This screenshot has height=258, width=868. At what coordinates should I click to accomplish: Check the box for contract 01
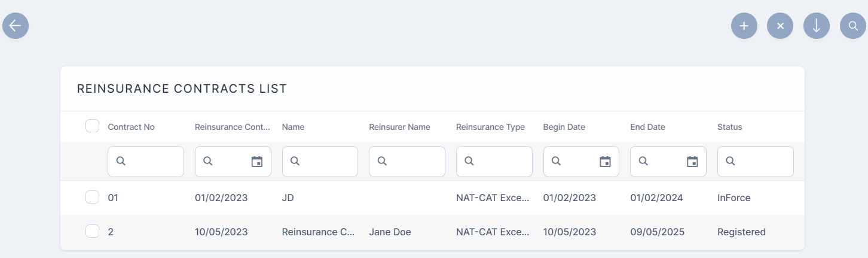pos(92,198)
